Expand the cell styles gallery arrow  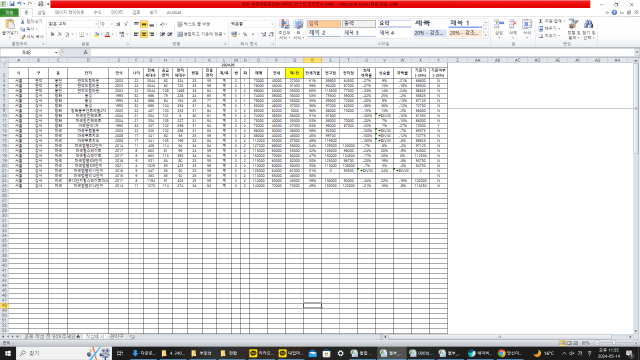click(486, 36)
